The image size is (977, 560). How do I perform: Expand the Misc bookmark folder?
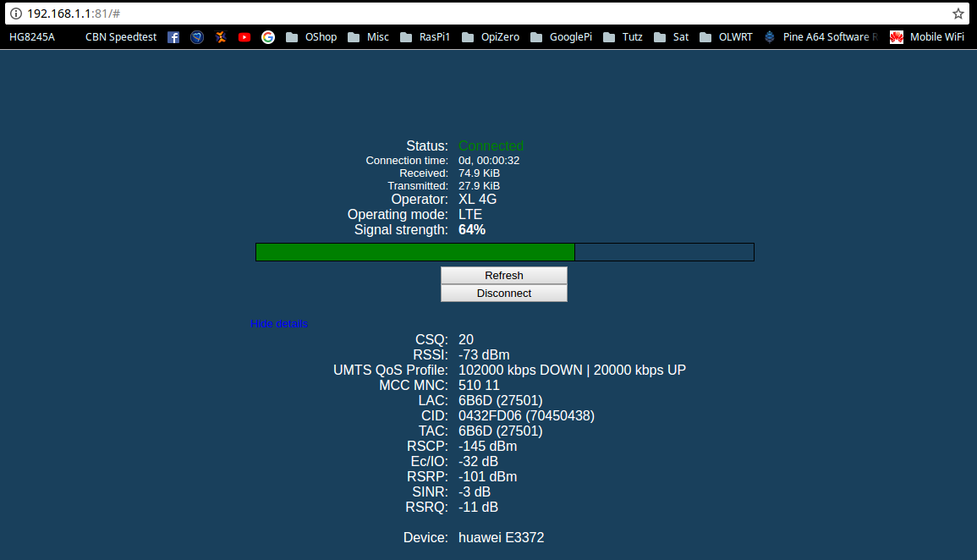[x=368, y=37]
